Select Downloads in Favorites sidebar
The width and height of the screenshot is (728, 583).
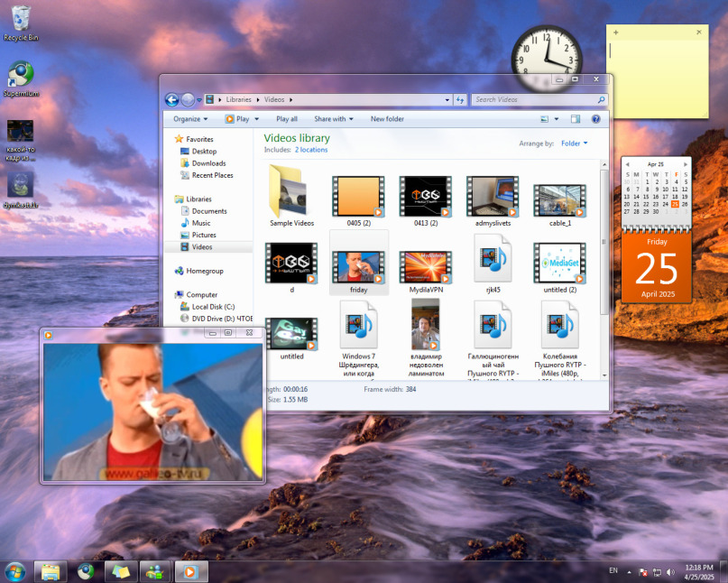coord(208,163)
